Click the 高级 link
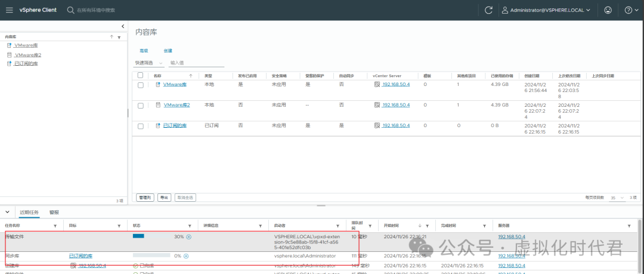 144,51
